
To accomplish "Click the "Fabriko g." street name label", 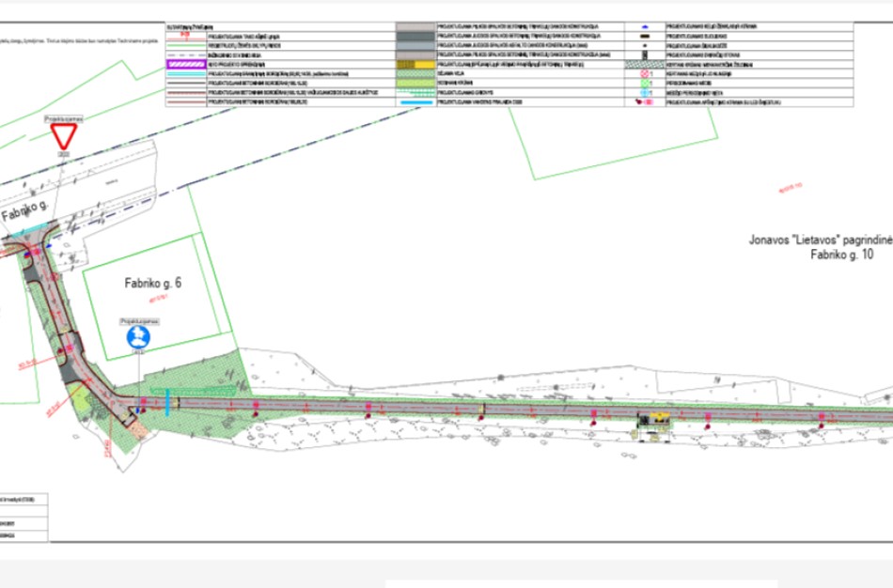I will 26,214.
